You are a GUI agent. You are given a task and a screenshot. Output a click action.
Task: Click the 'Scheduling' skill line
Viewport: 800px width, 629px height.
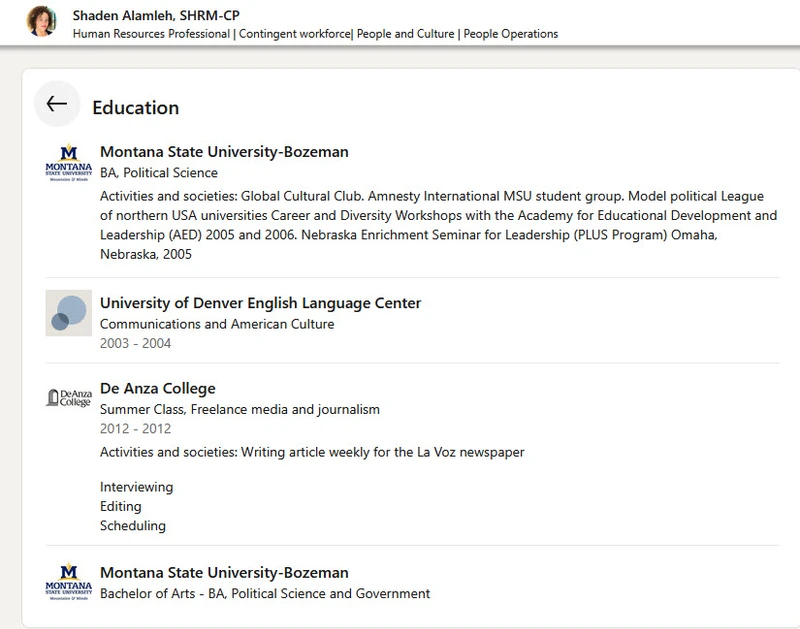tap(133, 526)
